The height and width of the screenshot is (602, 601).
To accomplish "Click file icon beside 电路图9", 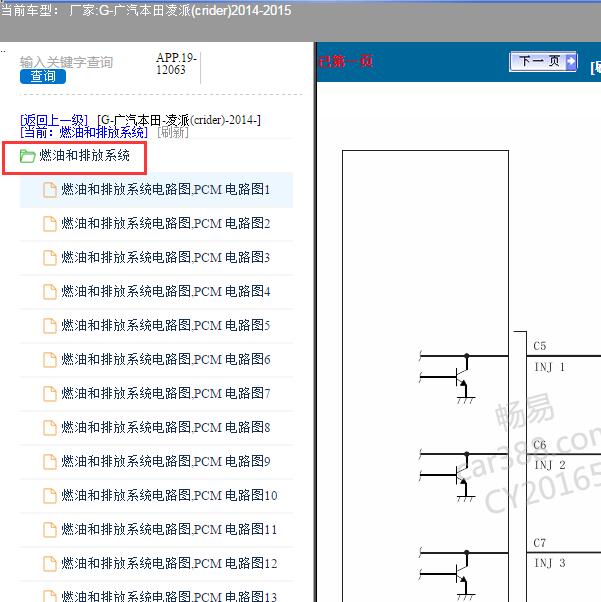I will tap(50, 461).
